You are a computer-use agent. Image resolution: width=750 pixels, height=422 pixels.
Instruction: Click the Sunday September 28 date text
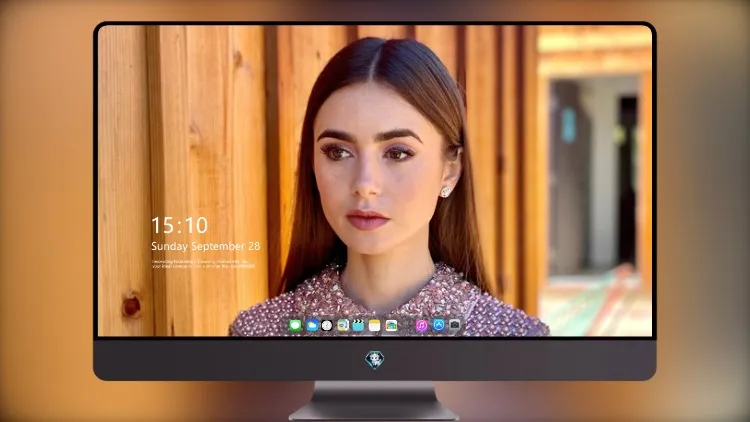(x=206, y=246)
